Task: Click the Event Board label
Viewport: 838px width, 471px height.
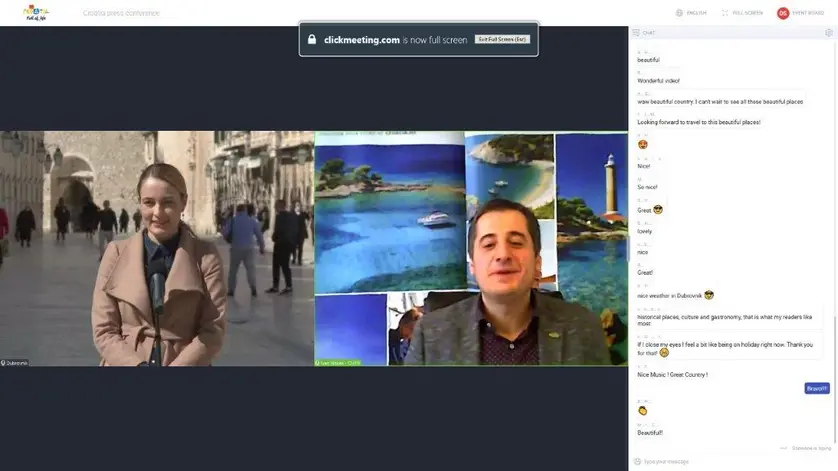Action: (808, 13)
